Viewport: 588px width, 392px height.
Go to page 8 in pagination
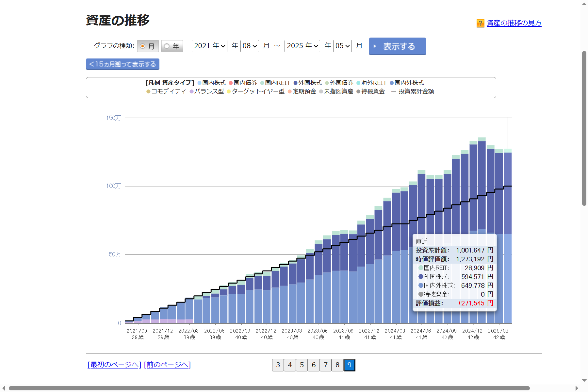click(x=337, y=365)
